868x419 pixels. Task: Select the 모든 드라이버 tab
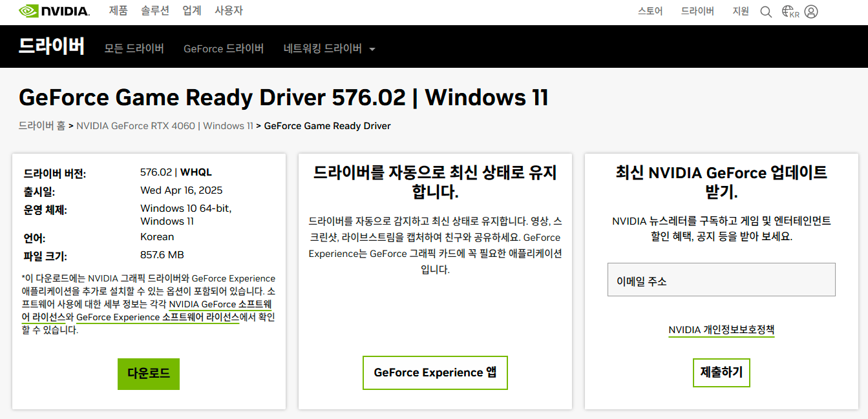134,48
